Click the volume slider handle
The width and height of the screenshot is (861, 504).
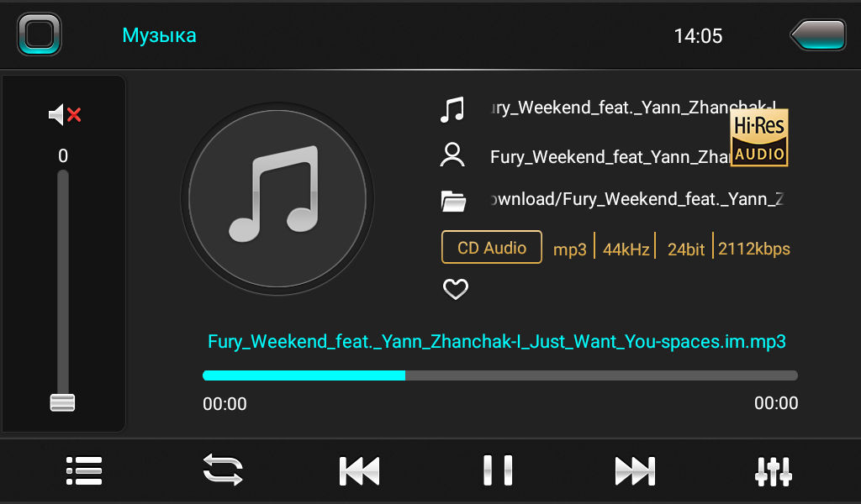pyautogui.click(x=62, y=402)
